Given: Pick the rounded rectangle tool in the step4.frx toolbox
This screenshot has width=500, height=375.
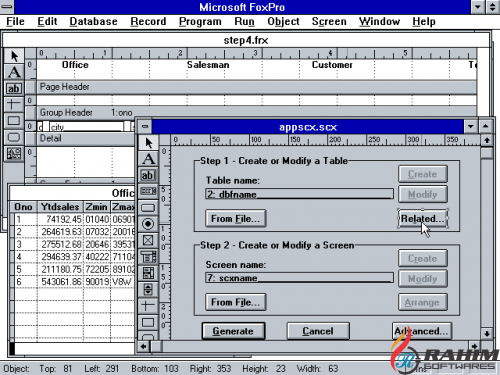Looking at the screenshot, I should (x=14, y=137).
